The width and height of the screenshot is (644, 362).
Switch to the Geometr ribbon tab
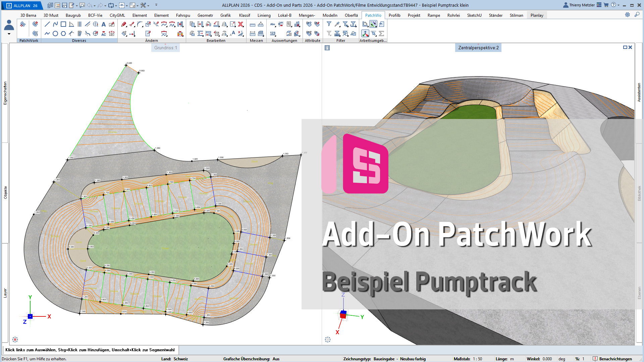click(x=205, y=15)
